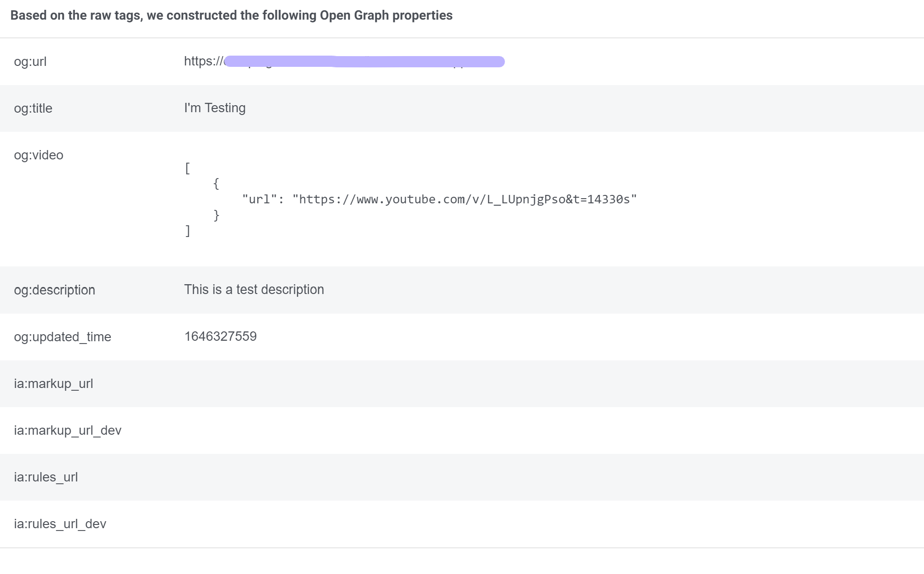This screenshot has height=574, width=924.
Task: Click the redacted https:// URL value
Action: tap(344, 62)
